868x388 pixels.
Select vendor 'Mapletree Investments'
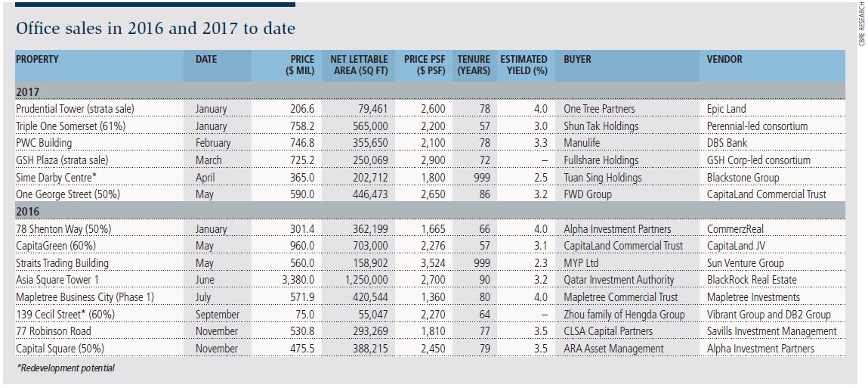point(753,297)
